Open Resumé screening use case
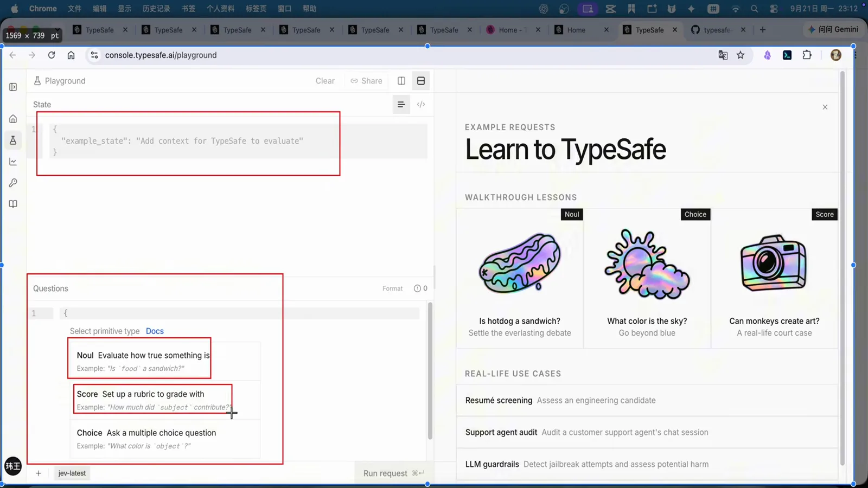 [x=647, y=400]
